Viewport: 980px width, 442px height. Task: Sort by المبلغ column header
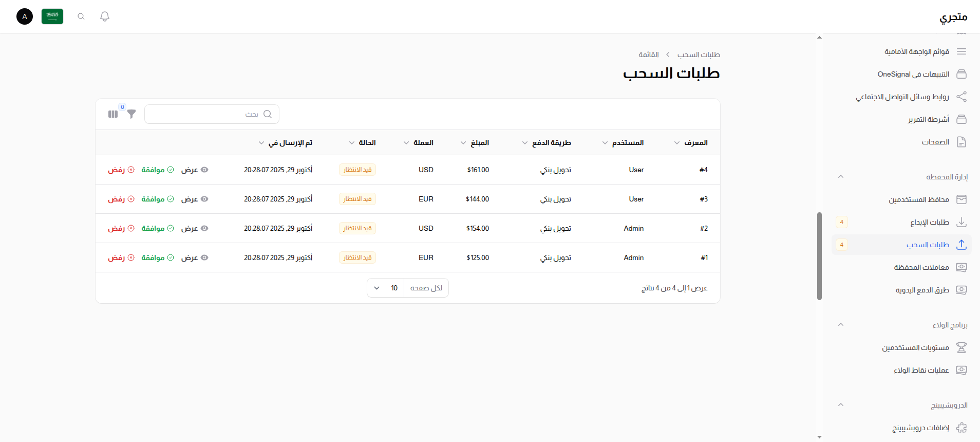(x=475, y=142)
